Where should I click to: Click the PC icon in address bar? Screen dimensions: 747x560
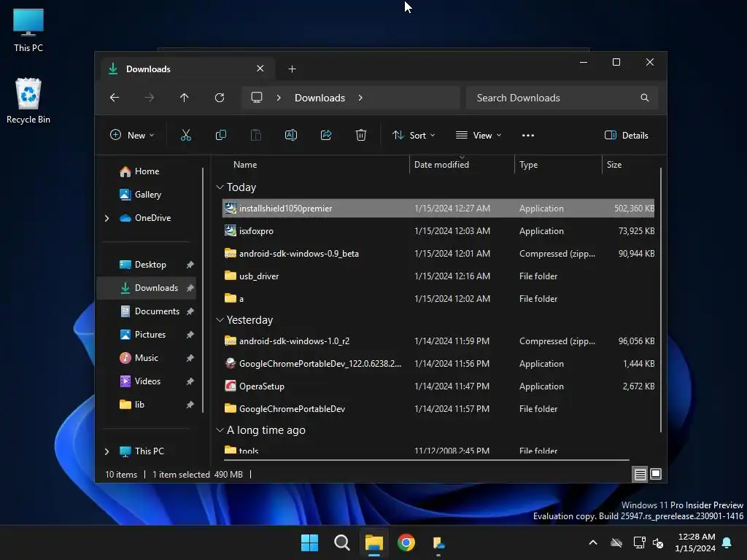(257, 98)
